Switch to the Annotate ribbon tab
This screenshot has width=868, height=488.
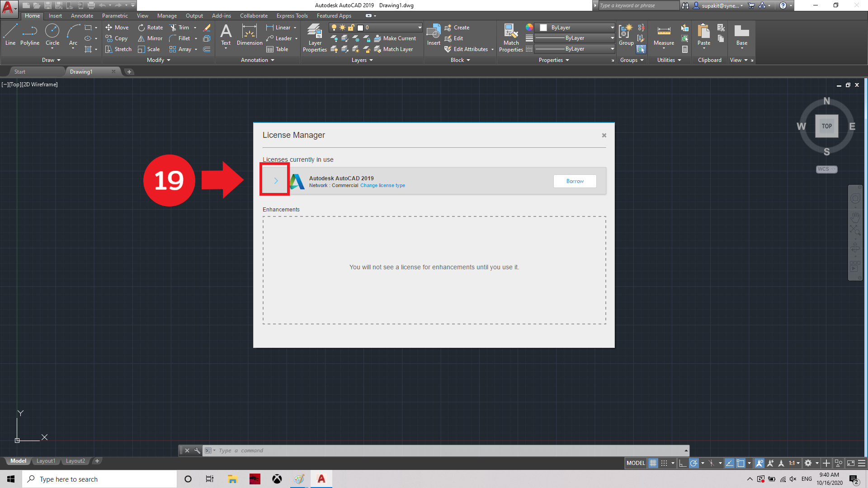pyautogui.click(x=82, y=16)
